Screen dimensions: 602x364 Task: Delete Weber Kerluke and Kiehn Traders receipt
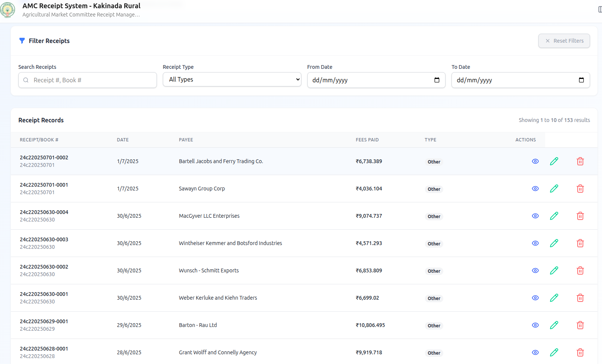(580, 298)
